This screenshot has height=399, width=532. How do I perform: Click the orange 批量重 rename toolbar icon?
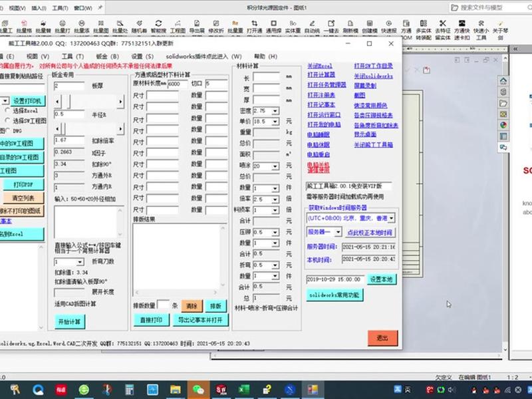pos(235,23)
